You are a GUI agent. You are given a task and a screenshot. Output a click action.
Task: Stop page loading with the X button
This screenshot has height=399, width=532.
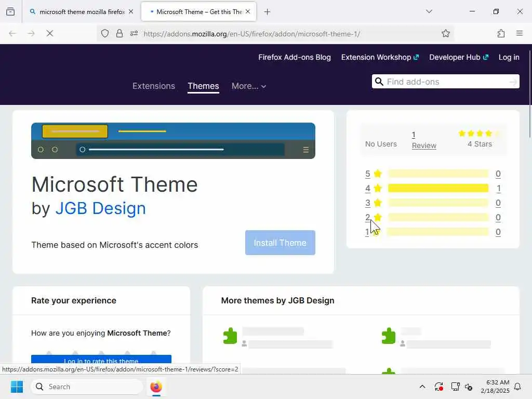click(x=49, y=33)
